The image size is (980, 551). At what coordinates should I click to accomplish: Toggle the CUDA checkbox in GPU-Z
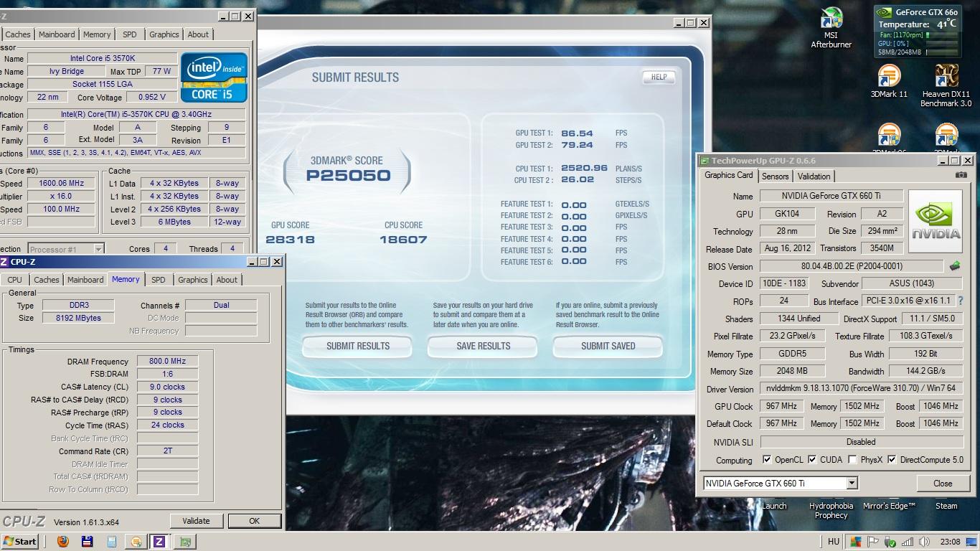click(812, 460)
